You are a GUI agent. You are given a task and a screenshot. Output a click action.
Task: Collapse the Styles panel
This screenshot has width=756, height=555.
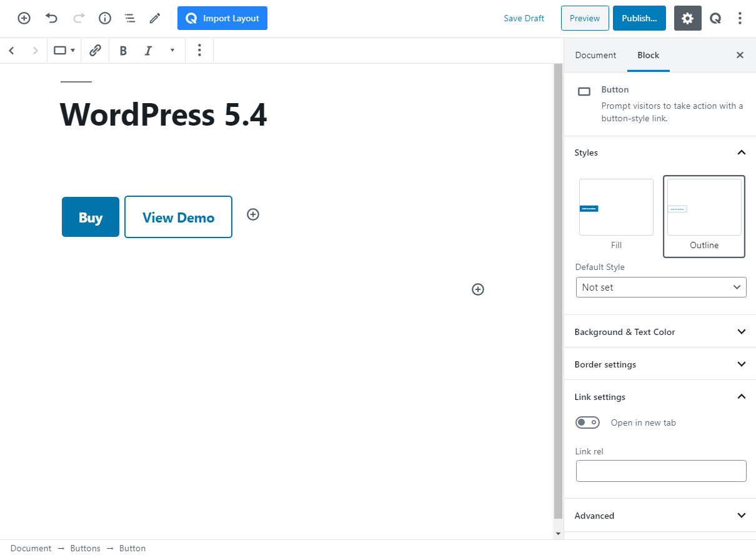click(x=660, y=152)
